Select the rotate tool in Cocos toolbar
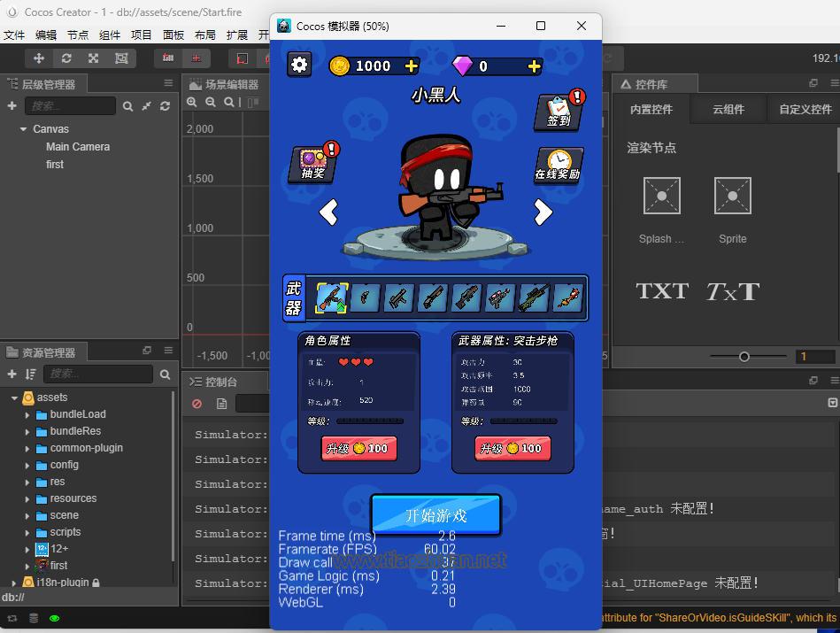 pyautogui.click(x=66, y=58)
